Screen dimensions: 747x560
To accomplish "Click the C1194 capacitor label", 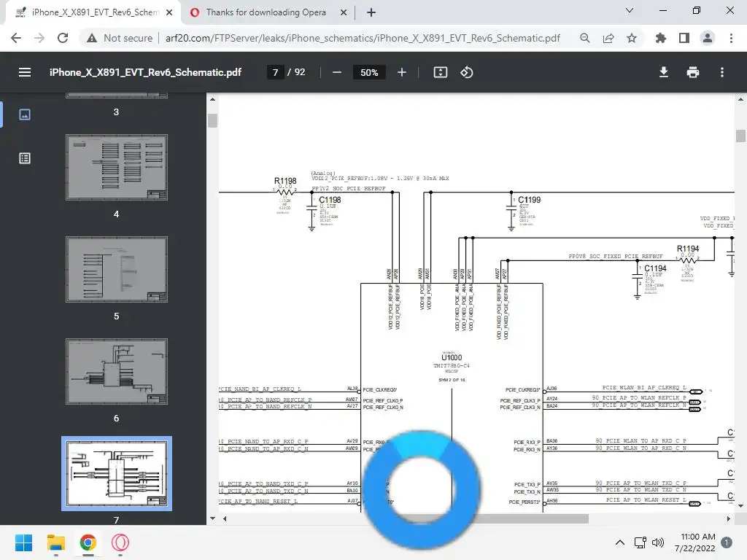I will [x=656, y=268].
